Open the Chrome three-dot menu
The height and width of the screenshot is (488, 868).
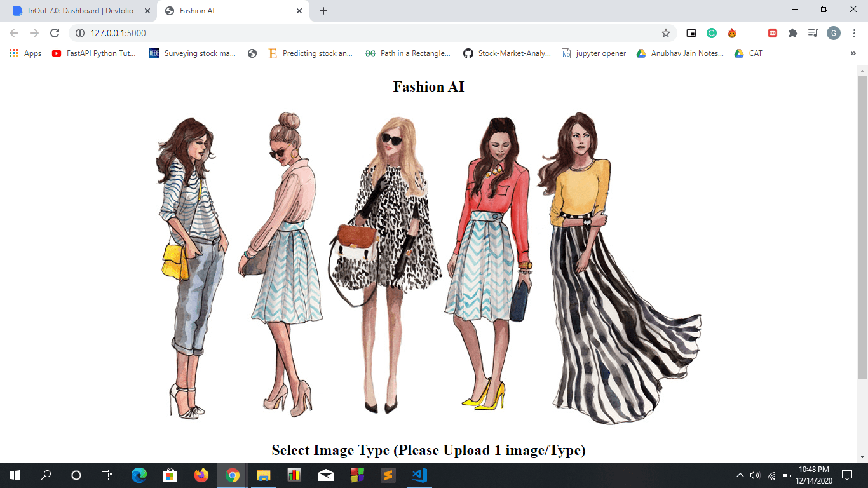pos(854,33)
